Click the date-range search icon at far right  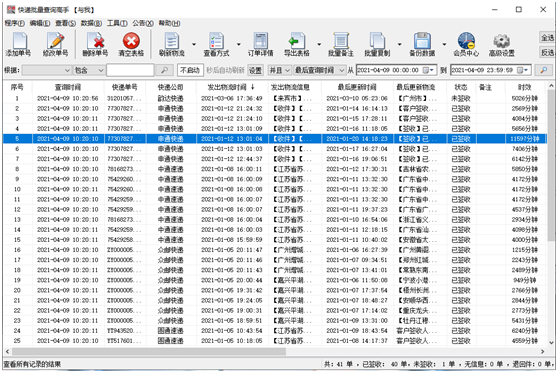coord(543,70)
